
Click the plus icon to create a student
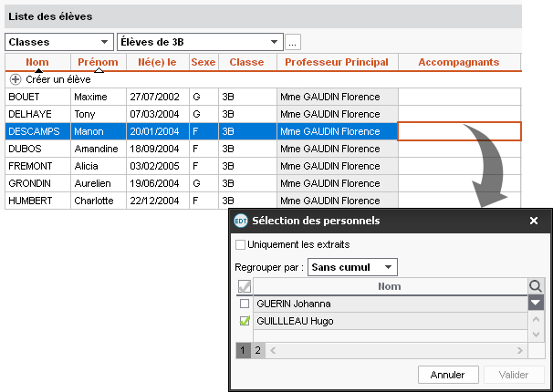point(16,79)
